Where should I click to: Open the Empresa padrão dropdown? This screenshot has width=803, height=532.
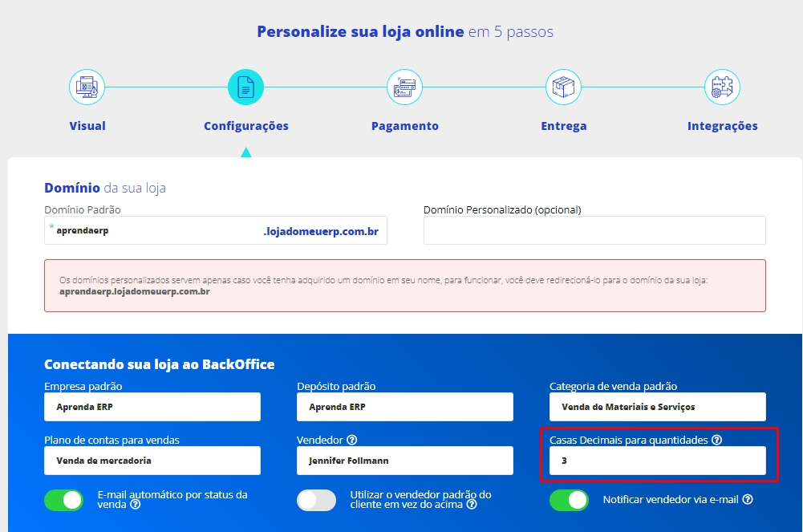point(152,407)
